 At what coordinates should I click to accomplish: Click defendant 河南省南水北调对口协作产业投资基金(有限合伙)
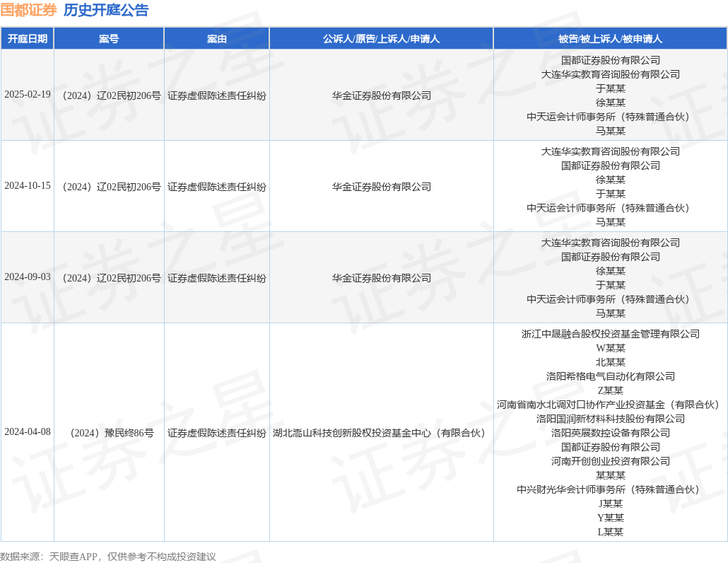coord(610,405)
